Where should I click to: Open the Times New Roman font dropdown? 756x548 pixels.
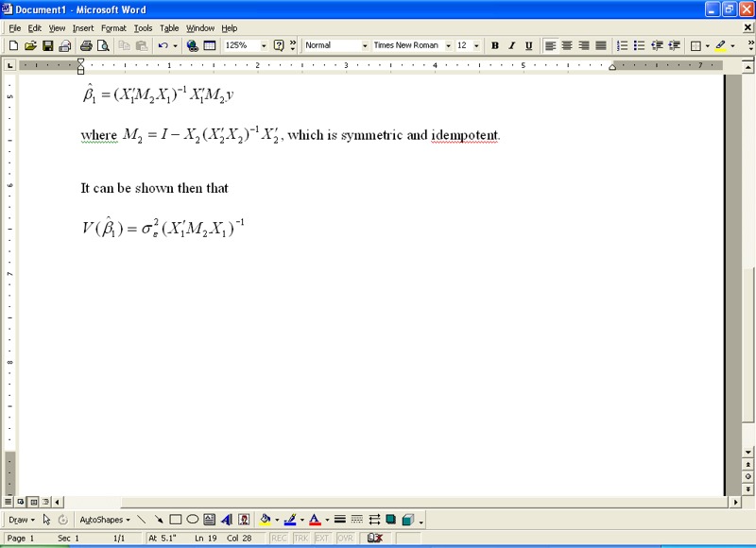tap(449, 45)
